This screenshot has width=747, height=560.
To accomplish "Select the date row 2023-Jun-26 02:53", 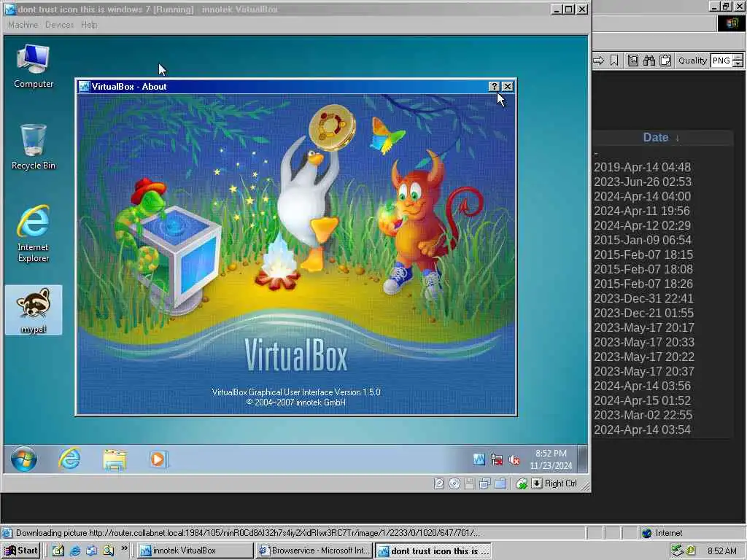I will point(643,182).
